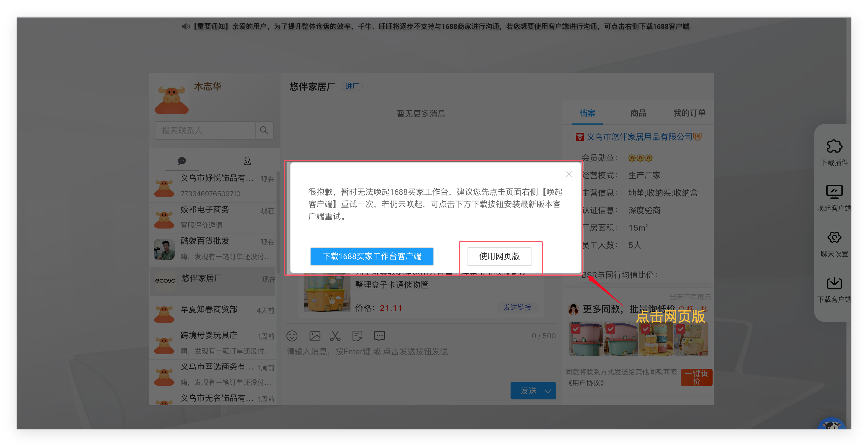Viewport: 868px width, 446px height.
Task: Close the dialog with the X button
Action: [x=569, y=174]
